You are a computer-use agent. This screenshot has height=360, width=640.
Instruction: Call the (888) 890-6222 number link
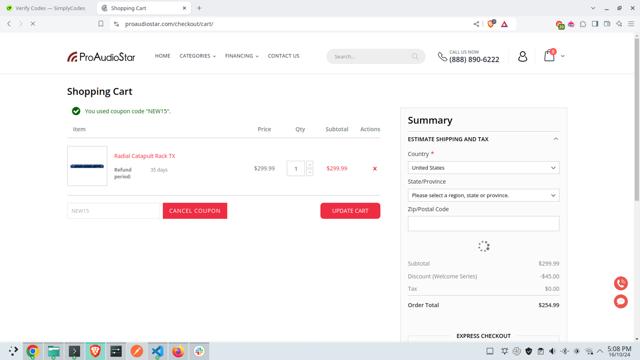coord(474,60)
